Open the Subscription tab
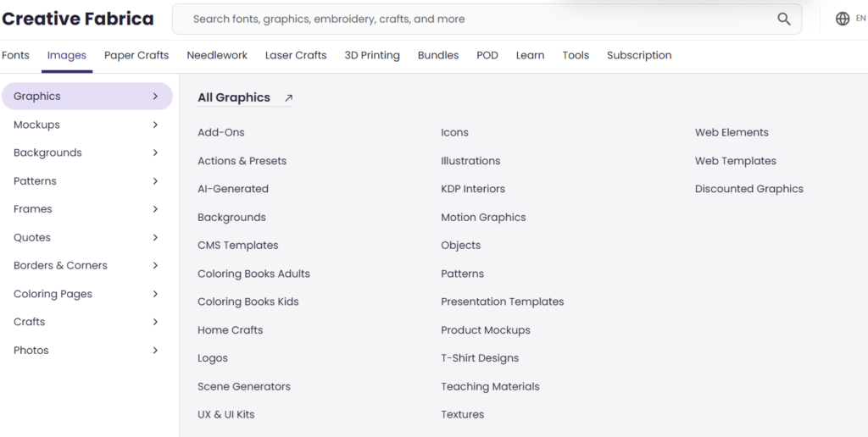 [639, 55]
